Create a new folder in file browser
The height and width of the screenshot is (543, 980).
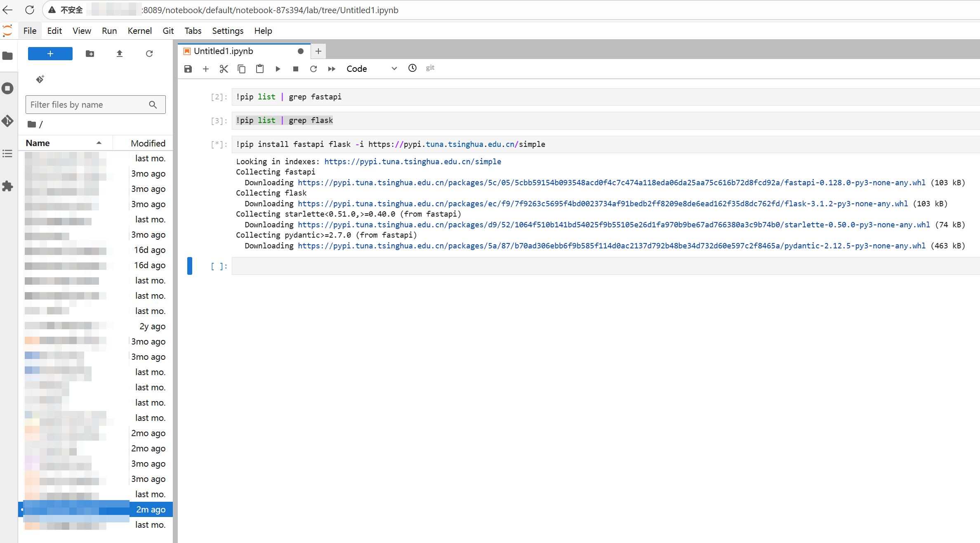tap(90, 54)
